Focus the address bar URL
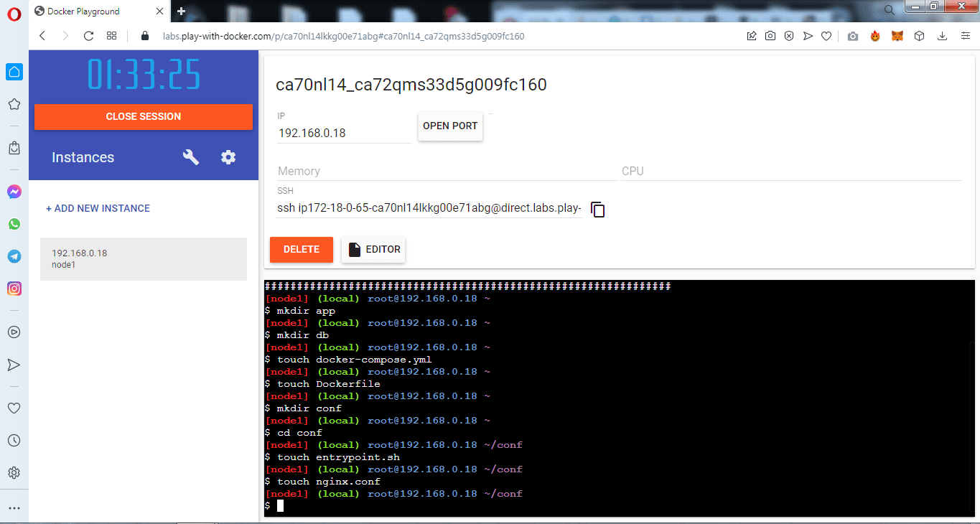 (343, 36)
